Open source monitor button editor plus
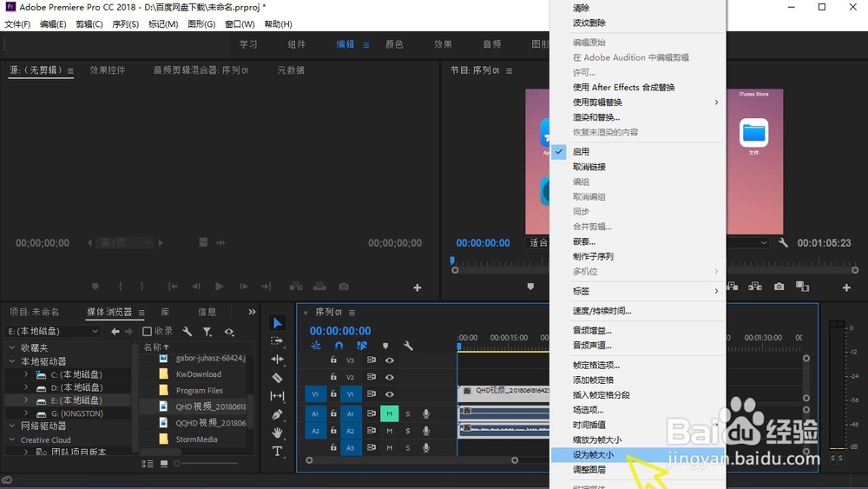 418,287
